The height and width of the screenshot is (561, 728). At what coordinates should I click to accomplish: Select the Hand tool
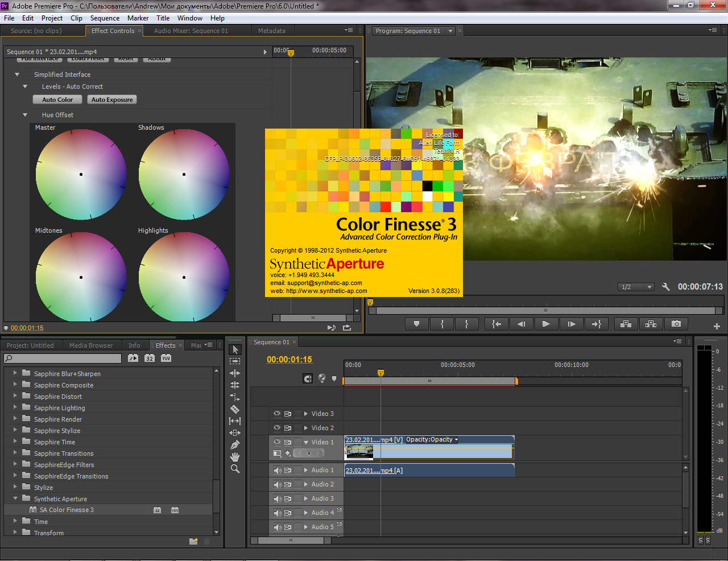(235, 457)
